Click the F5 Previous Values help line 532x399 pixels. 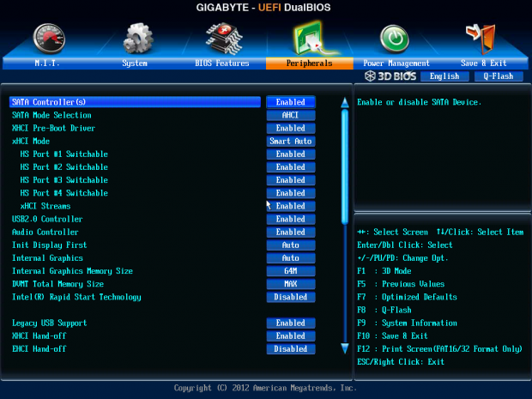tap(401, 284)
